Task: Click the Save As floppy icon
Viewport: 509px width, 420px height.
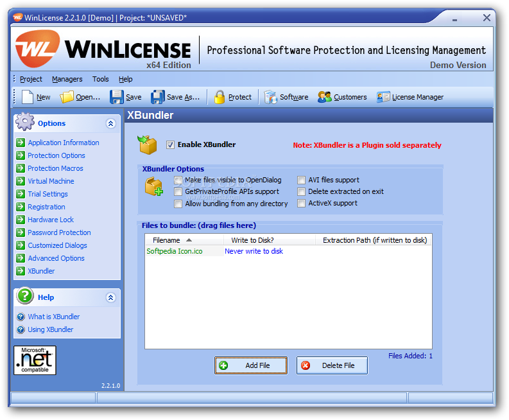Action: [x=158, y=97]
